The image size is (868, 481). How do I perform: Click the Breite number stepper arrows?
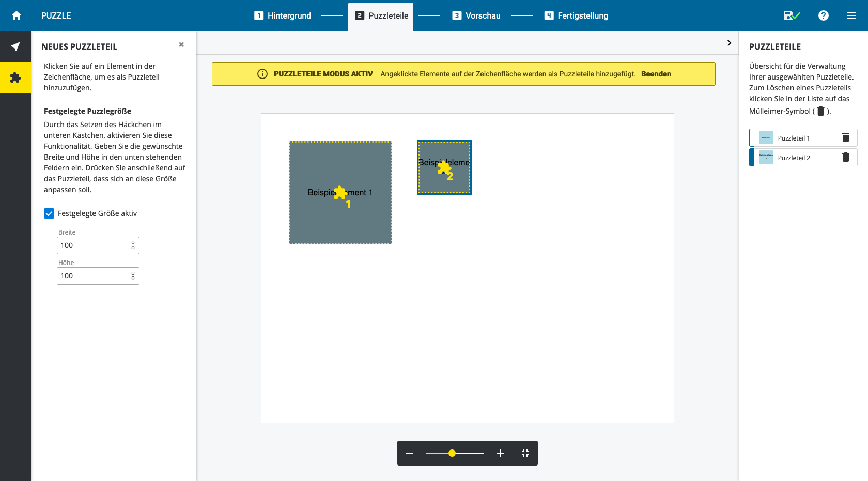click(133, 245)
